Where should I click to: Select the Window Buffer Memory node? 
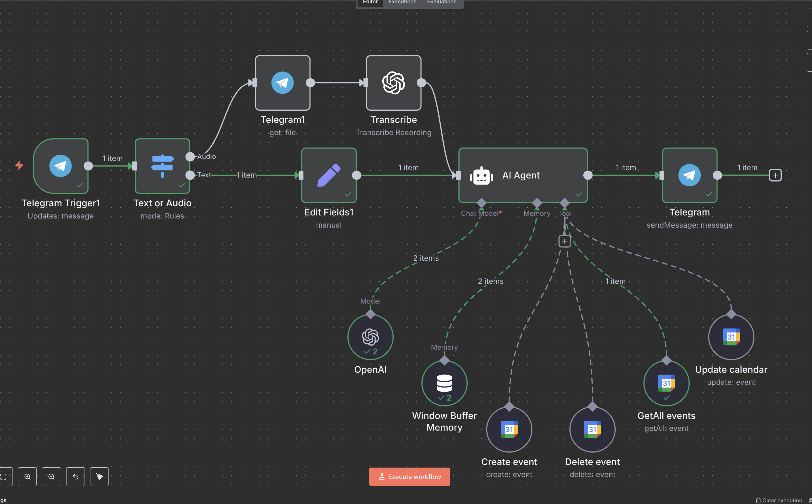[444, 383]
